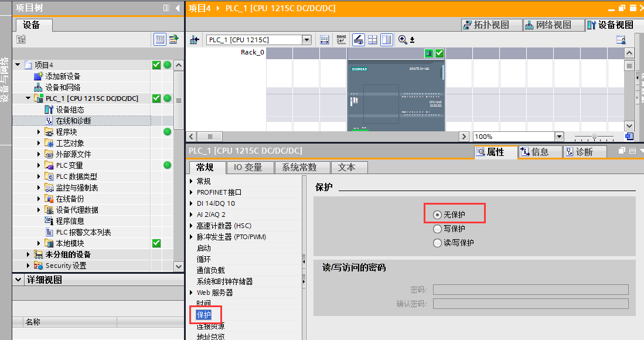644x340 pixels.
Task: Click the device data panel icon at toolbar right
Action: [x=621, y=40]
